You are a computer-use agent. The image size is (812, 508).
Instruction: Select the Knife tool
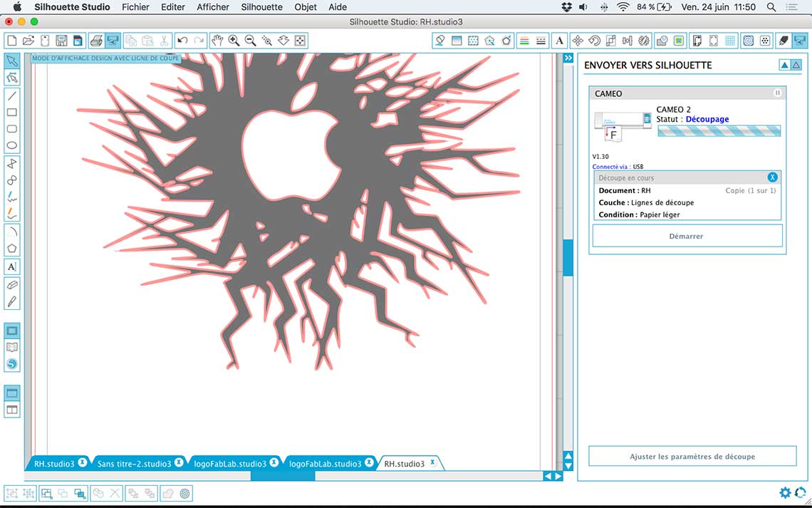[x=12, y=301]
